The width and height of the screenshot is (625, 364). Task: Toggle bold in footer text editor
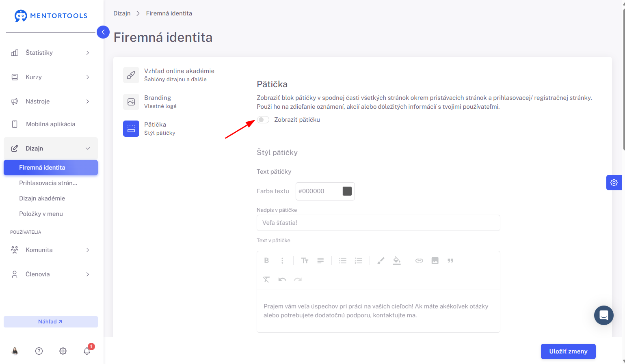pos(266,261)
